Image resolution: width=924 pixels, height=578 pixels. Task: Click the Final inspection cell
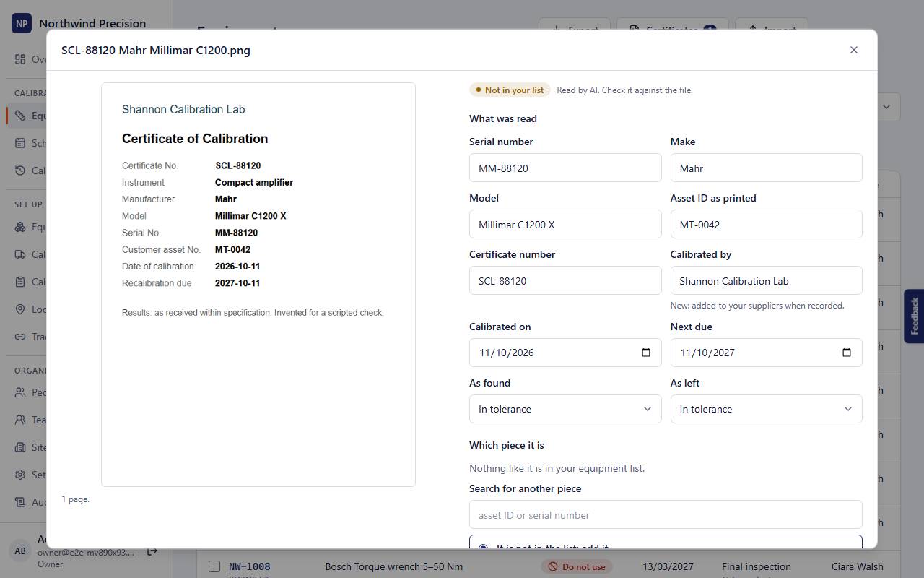click(x=757, y=566)
